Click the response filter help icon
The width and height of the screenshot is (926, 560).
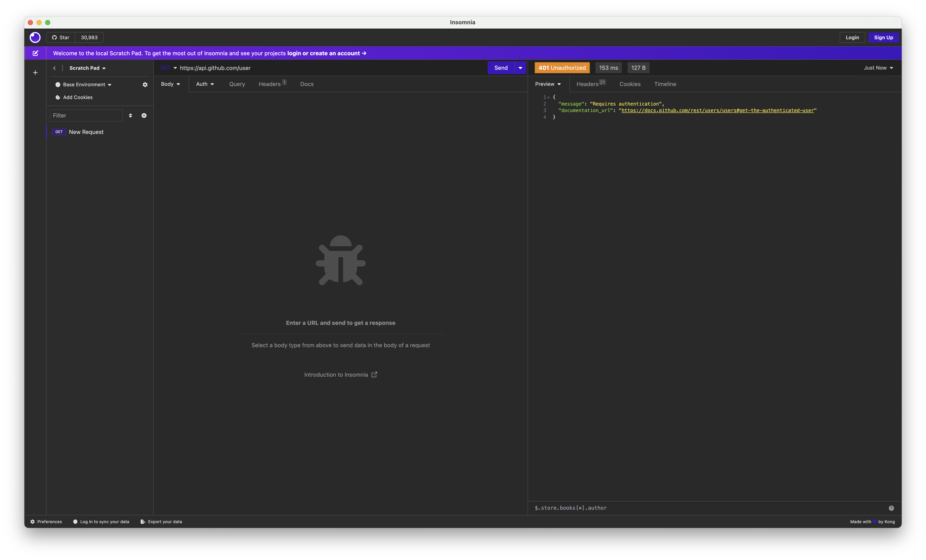tap(891, 508)
